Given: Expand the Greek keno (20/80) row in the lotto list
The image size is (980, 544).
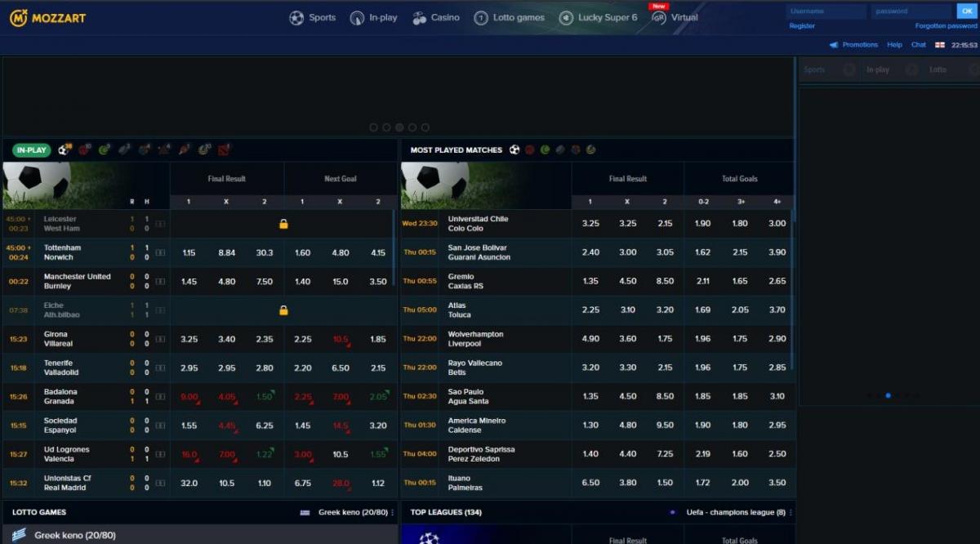Looking at the screenshot, I should [x=200, y=535].
